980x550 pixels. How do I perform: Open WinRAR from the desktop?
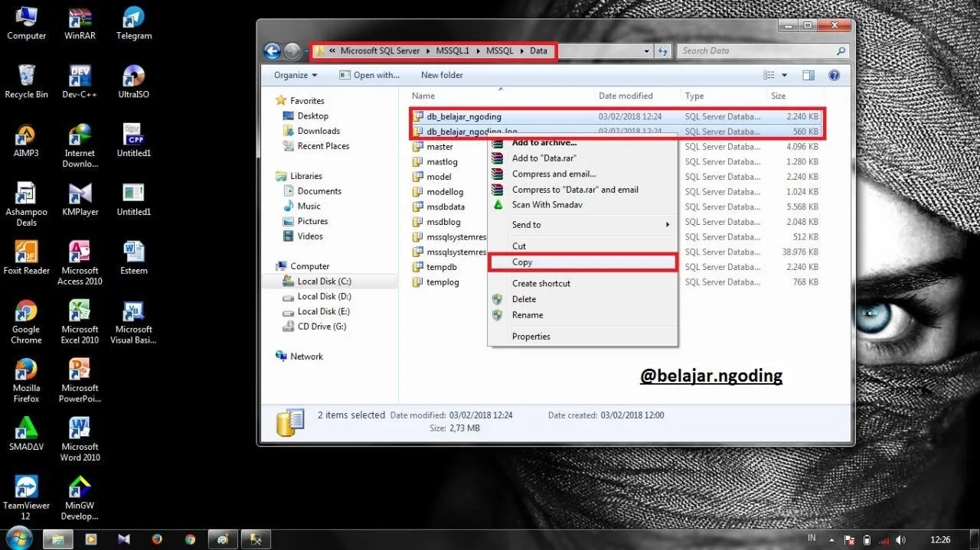80,23
